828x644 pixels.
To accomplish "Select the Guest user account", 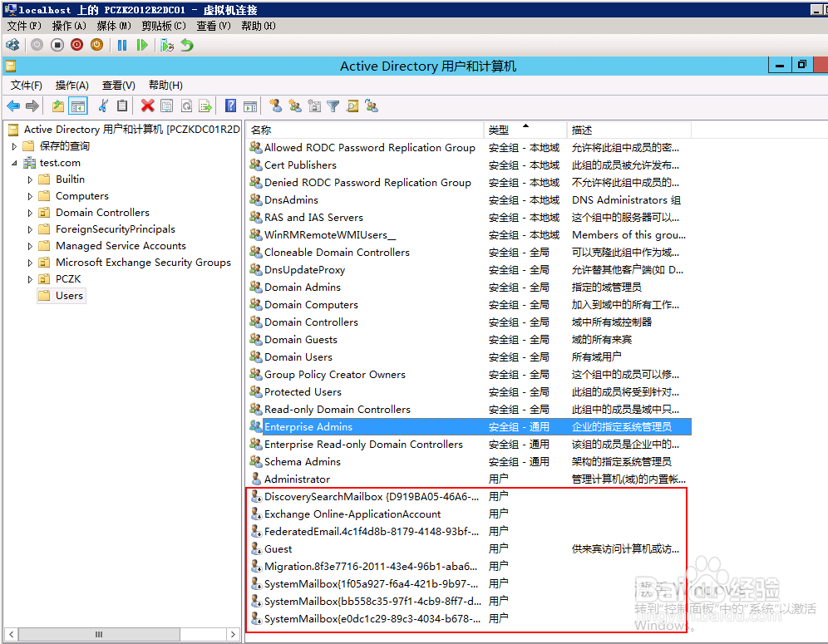I will point(278,549).
